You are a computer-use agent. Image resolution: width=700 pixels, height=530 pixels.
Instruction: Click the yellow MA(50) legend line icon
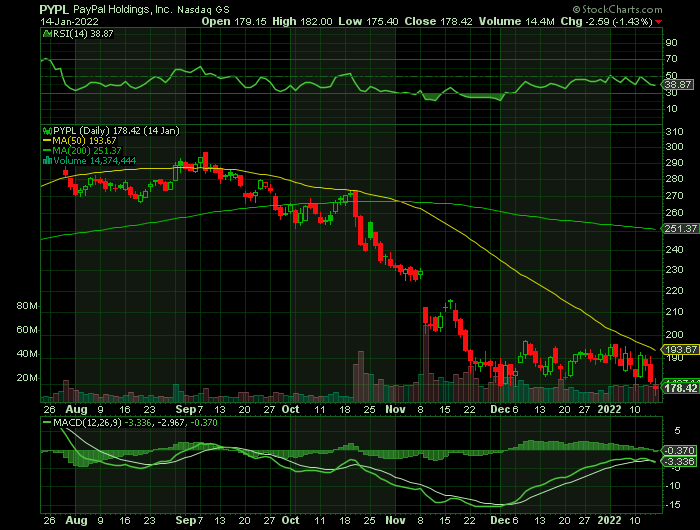pyautogui.click(x=44, y=140)
